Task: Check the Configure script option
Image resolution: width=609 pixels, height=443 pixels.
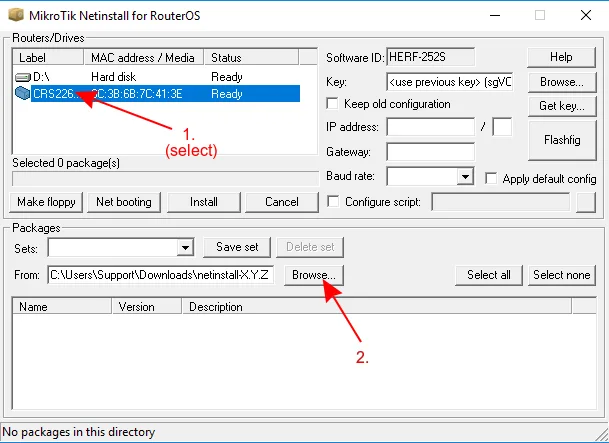Action: click(334, 202)
